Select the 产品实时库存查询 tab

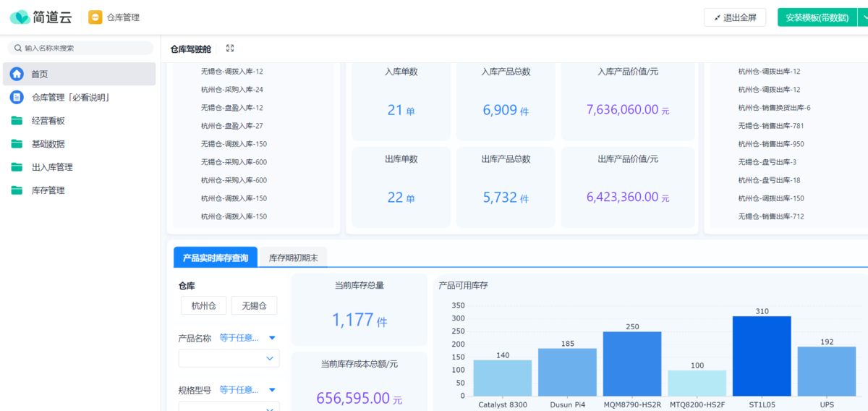216,258
